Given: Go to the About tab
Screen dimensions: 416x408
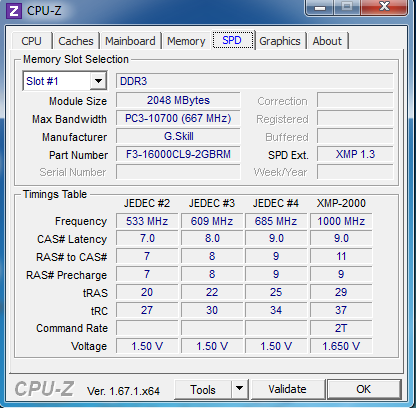Looking at the screenshot, I should [327, 41].
